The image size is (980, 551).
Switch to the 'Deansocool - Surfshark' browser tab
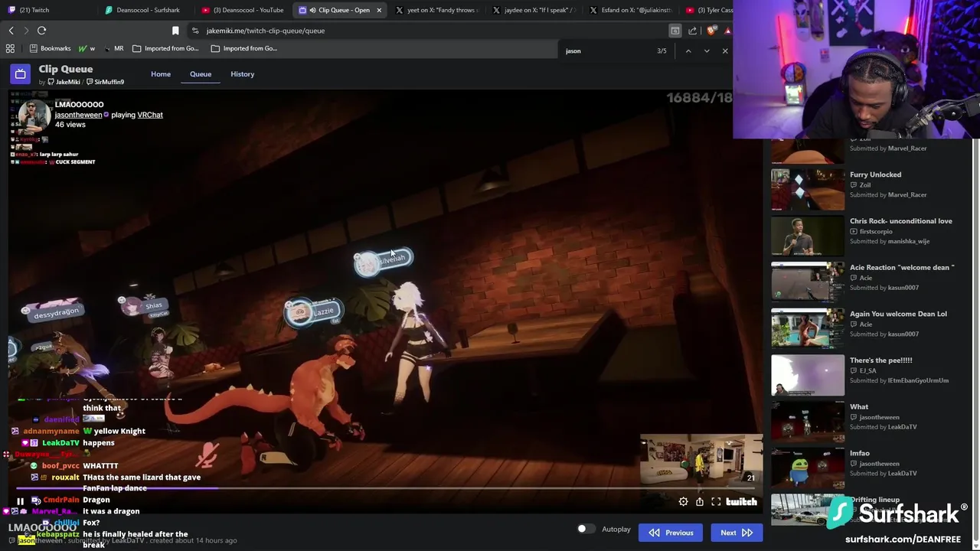149,10
